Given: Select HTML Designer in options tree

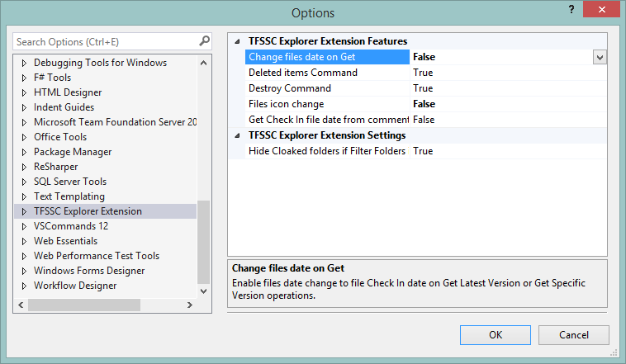Looking at the screenshot, I should 68,92.
